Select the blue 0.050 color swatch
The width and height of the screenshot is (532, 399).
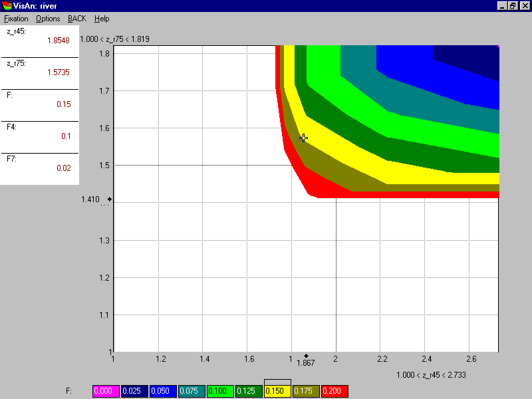(163, 391)
